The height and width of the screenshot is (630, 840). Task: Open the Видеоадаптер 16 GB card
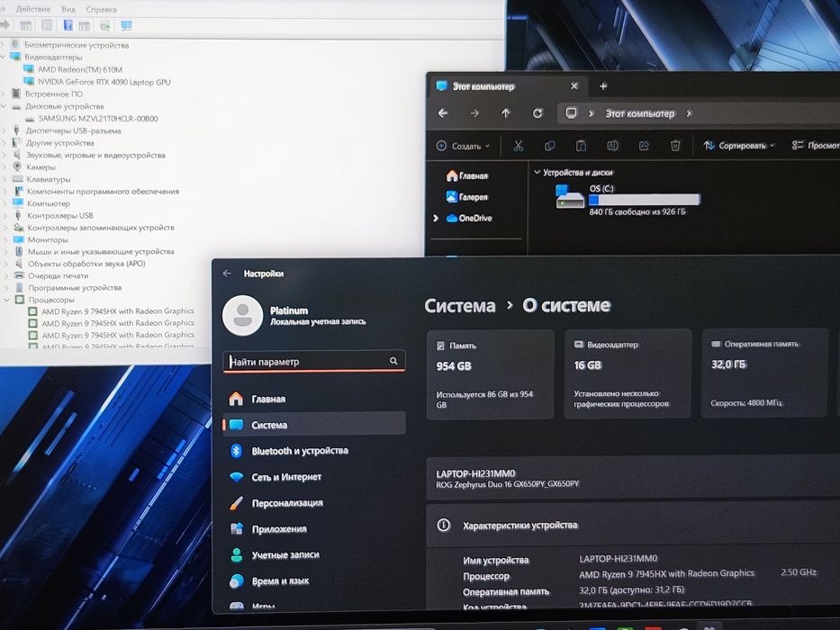tap(628, 373)
